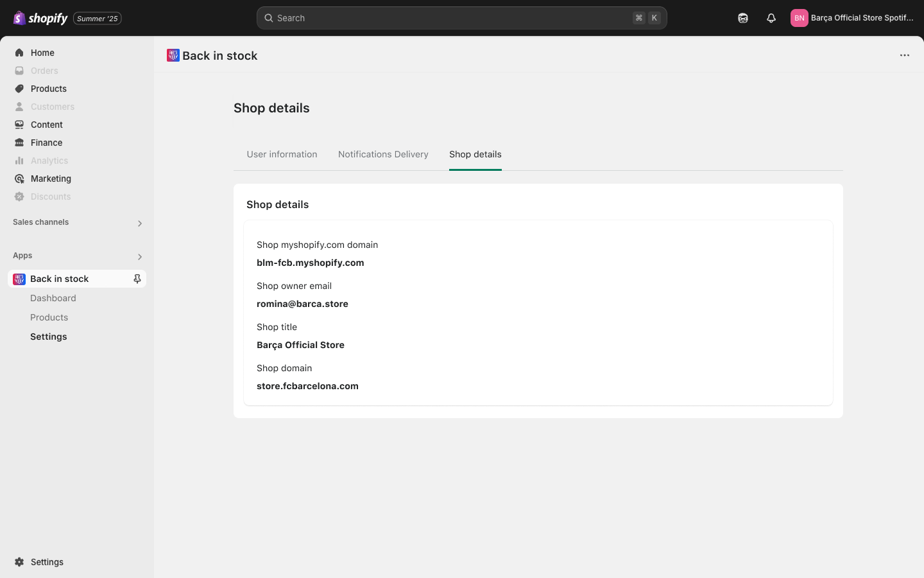This screenshot has height=578, width=924.
Task: Open the Barça Official Store account menu
Action: click(853, 18)
